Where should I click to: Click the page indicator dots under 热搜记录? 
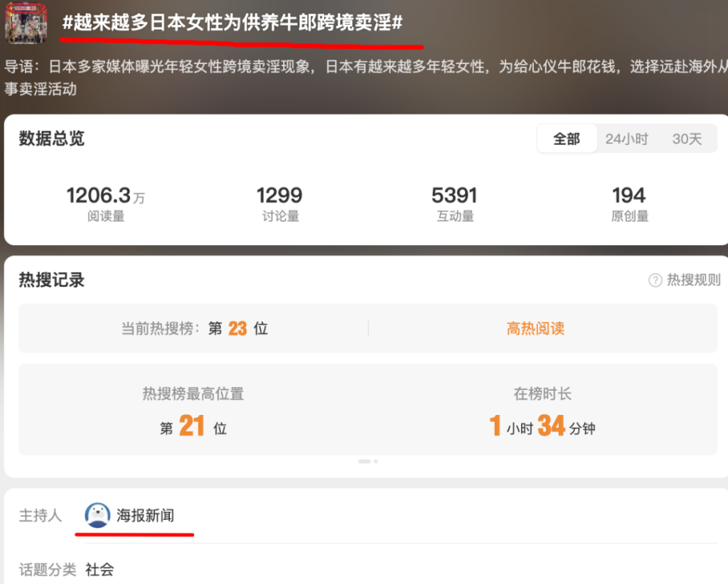(x=368, y=461)
